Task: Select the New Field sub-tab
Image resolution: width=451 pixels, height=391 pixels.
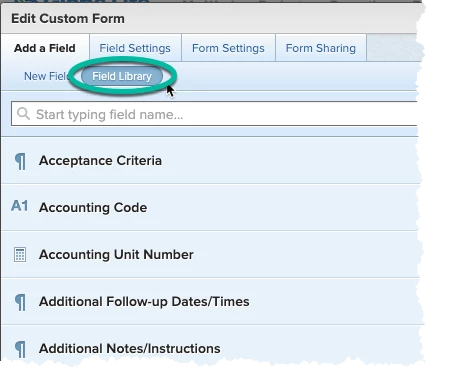Action: click(x=46, y=76)
